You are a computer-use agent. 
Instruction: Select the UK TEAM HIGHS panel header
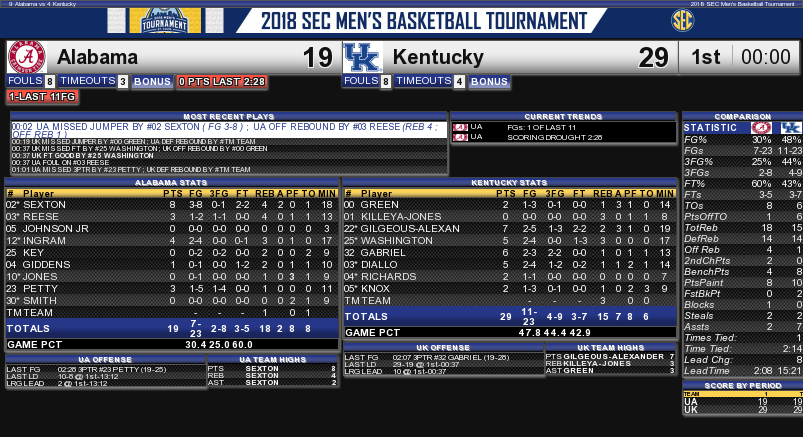tap(610, 347)
